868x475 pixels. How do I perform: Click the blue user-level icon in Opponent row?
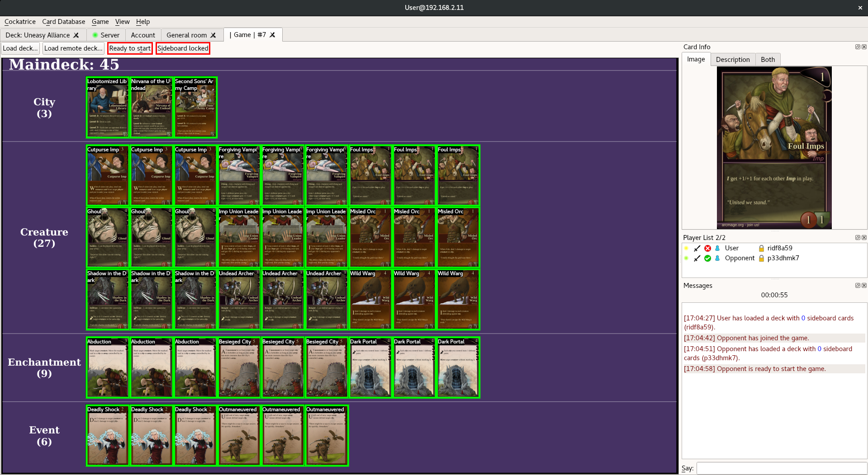(717, 259)
